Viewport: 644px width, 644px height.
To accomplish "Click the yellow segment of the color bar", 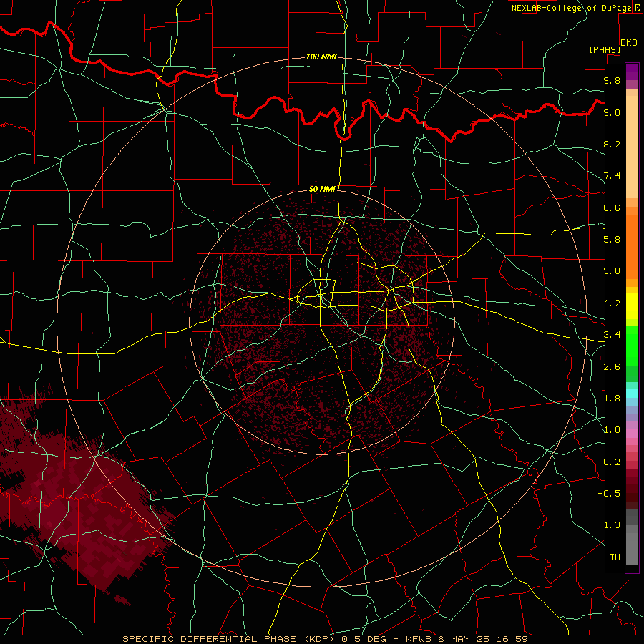I will point(632,306).
